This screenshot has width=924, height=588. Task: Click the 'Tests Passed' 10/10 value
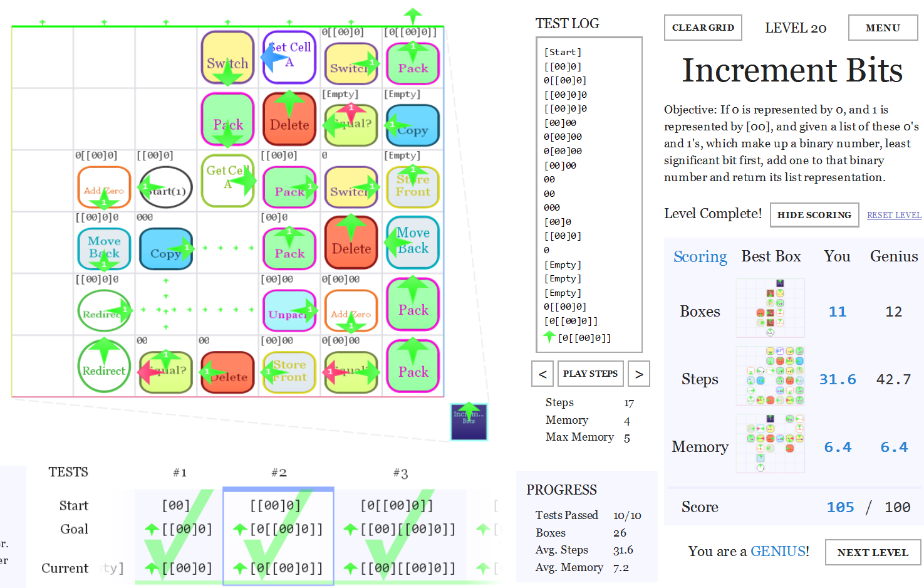pyautogui.click(x=627, y=515)
